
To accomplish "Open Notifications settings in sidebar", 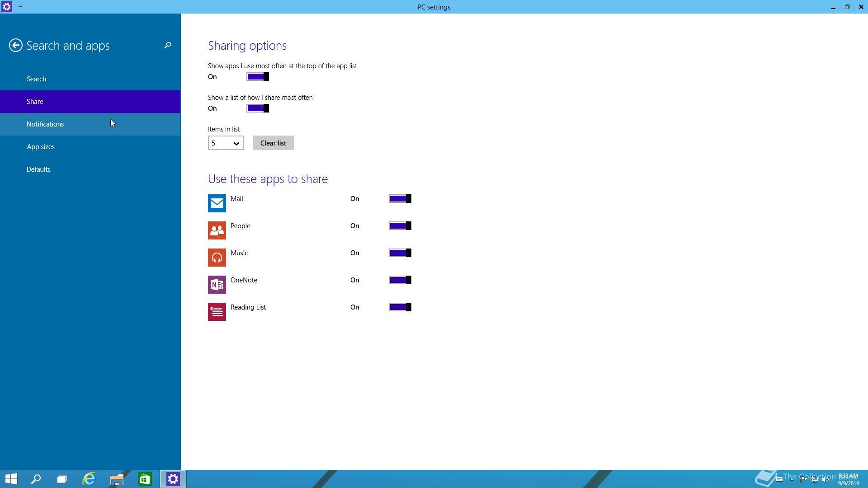I will click(x=90, y=124).
